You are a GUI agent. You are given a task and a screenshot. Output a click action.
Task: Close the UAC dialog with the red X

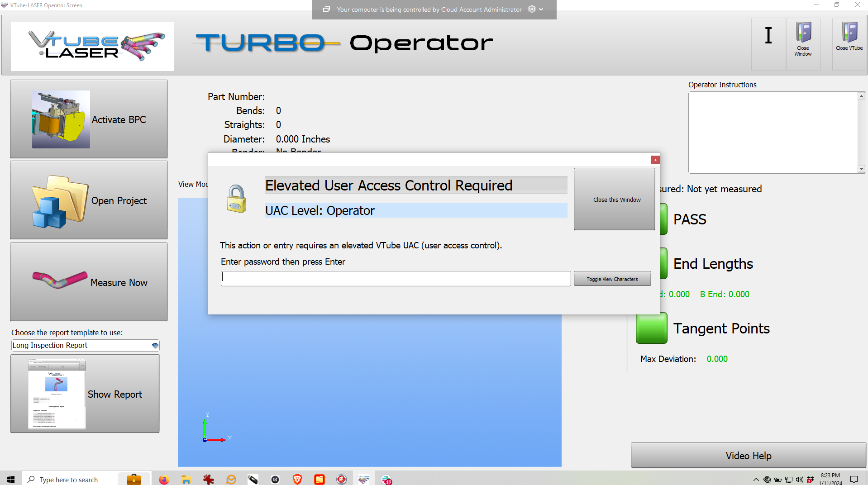pos(655,160)
